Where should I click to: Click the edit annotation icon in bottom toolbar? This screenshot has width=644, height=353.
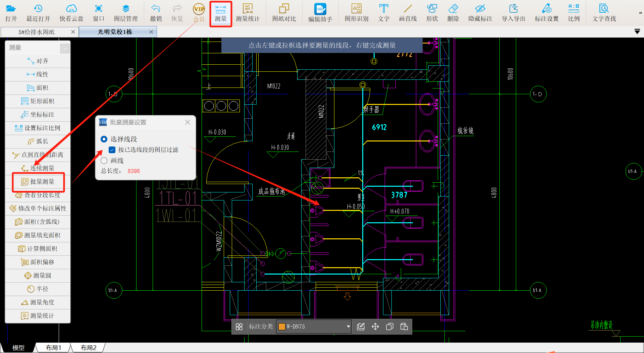(x=361, y=327)
